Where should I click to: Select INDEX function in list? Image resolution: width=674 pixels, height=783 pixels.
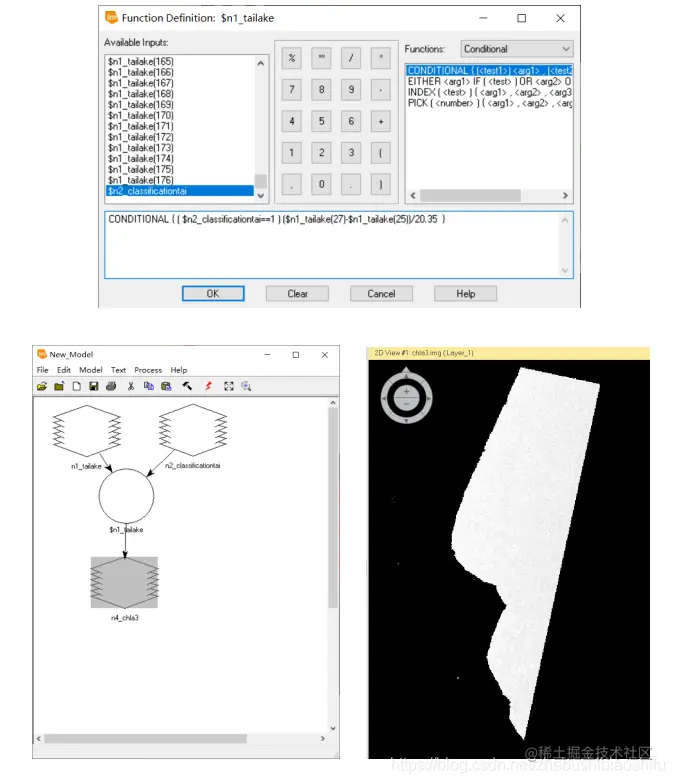[x=489, y=92]
